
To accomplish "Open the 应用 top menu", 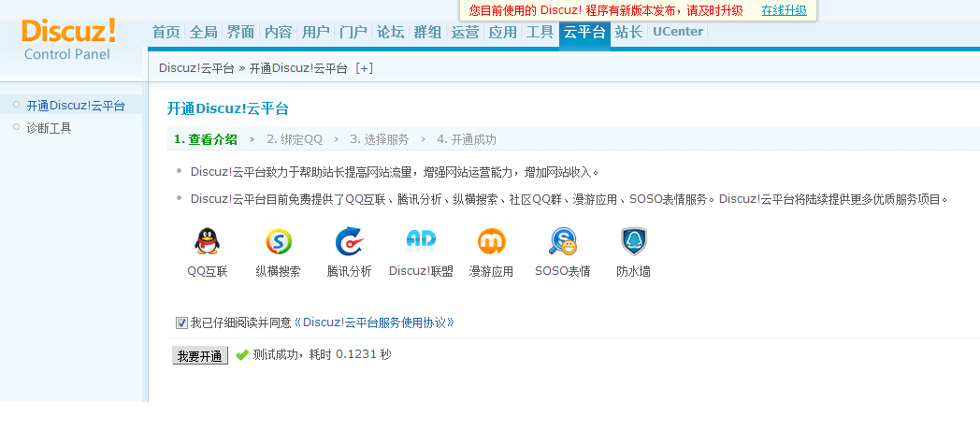I will point(503,32).
